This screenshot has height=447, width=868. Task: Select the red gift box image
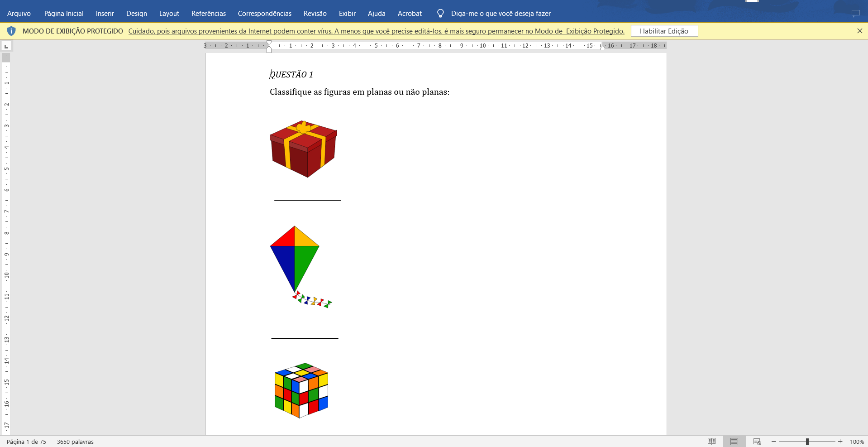pyautogui.click(x=304, y=149)
